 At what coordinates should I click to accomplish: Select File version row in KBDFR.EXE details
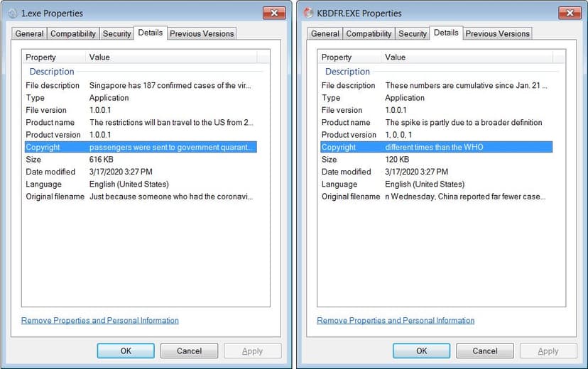pyautogui.click(x=437, y=110)
